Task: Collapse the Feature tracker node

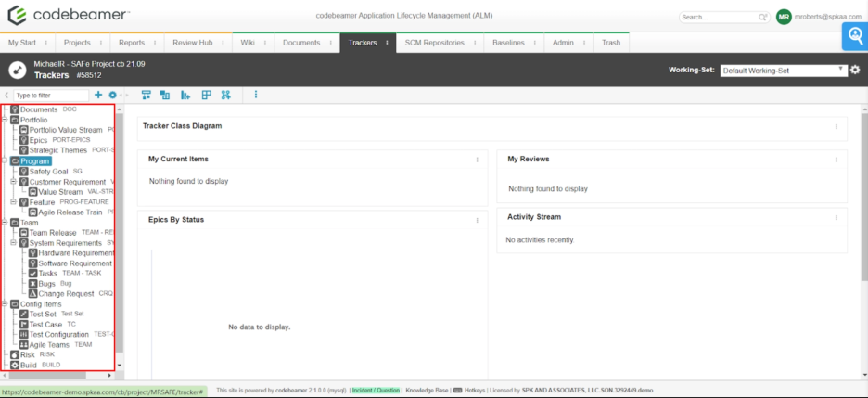Action: coord(14,202)
